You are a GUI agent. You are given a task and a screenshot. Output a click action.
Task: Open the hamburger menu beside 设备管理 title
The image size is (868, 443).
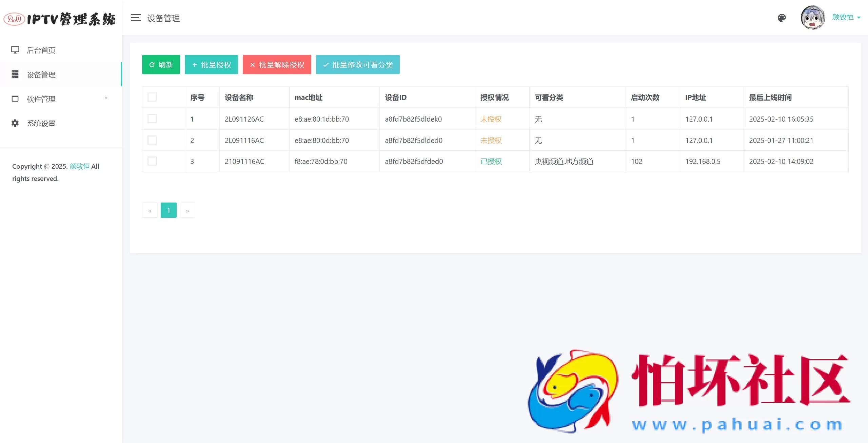(x=136, y=18)
